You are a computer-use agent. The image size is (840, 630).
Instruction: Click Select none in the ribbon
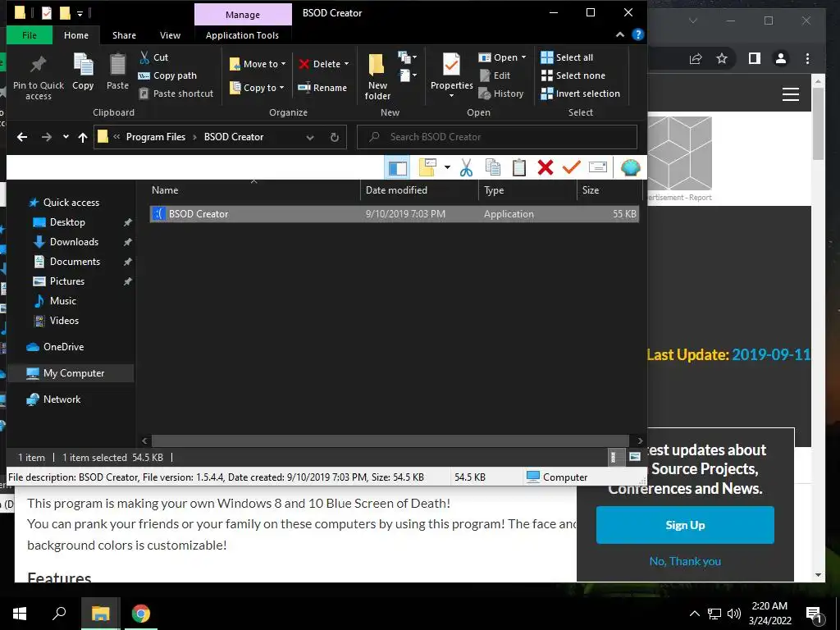click(573, 75)
